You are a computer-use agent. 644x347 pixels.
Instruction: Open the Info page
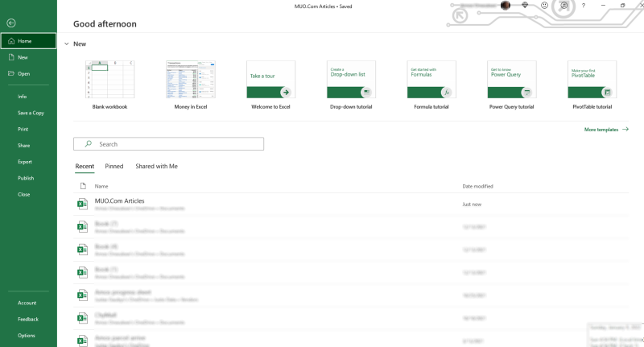coord(23,97)
